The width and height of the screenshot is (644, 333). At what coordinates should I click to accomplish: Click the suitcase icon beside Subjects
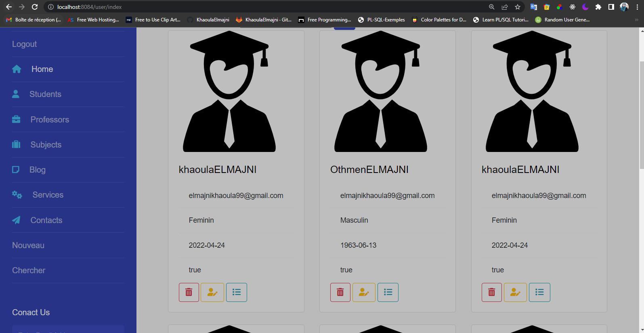click(16, 144)
